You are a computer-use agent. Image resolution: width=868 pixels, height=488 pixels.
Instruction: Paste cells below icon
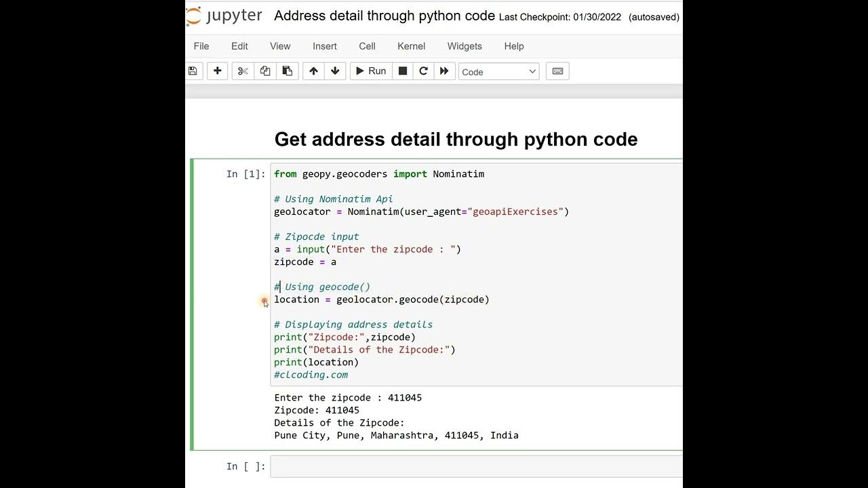[x=287, y=71]
